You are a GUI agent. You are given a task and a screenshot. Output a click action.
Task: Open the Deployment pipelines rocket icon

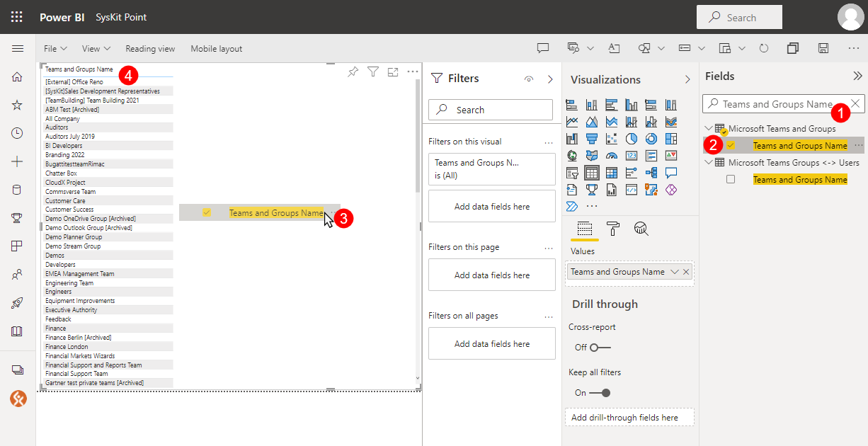tap(18, 303)
